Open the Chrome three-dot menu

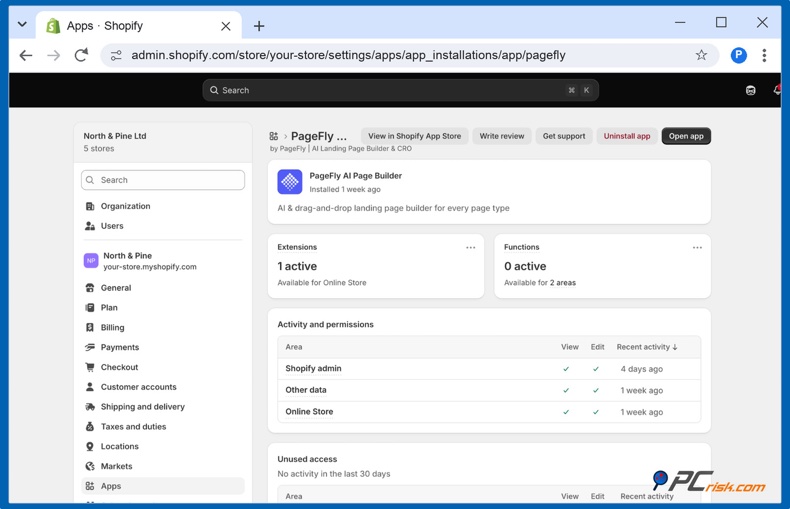764,55
